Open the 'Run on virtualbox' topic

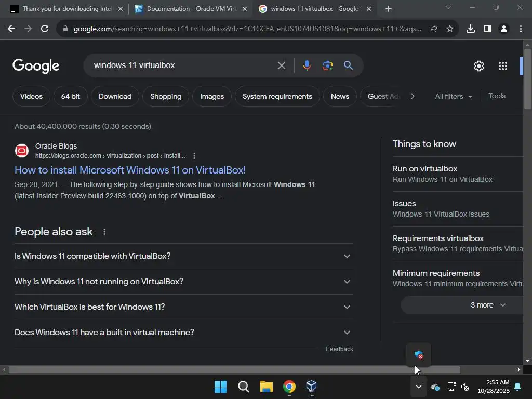click(x=458, y=174)
